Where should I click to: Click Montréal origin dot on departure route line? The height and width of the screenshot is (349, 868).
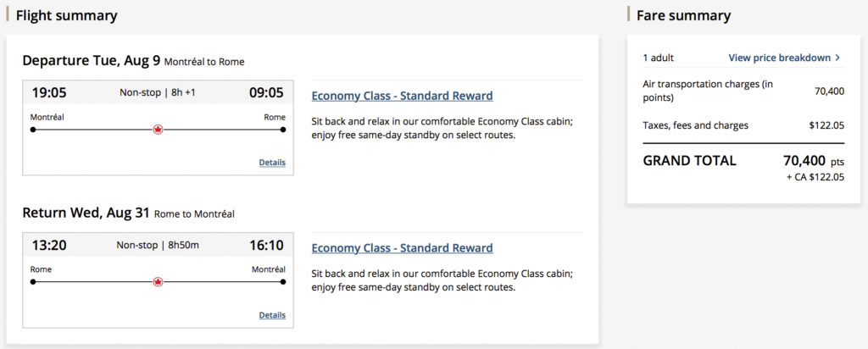point(33,130)
